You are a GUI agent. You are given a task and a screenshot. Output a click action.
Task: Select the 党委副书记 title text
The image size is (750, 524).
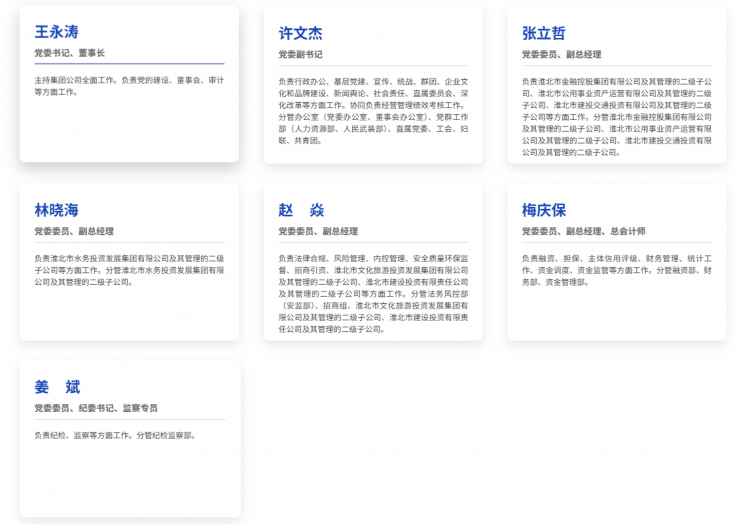click(x=300, y=55)
